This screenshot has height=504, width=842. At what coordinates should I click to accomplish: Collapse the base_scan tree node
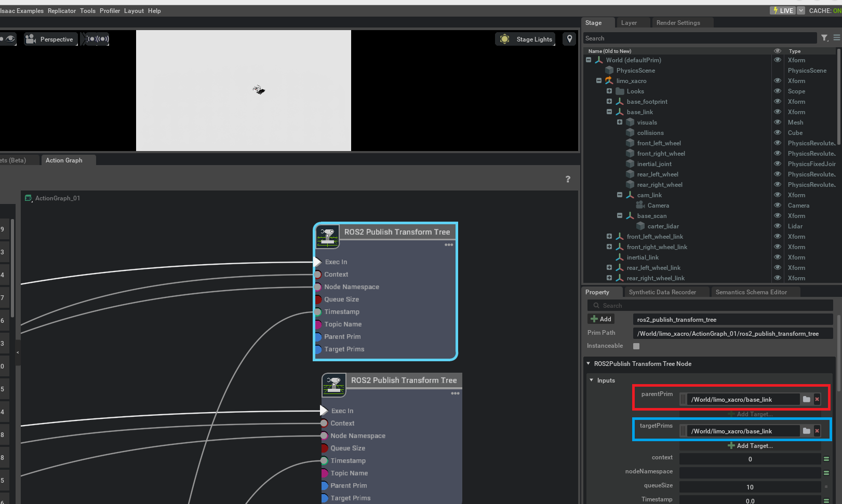coord(620,216)
